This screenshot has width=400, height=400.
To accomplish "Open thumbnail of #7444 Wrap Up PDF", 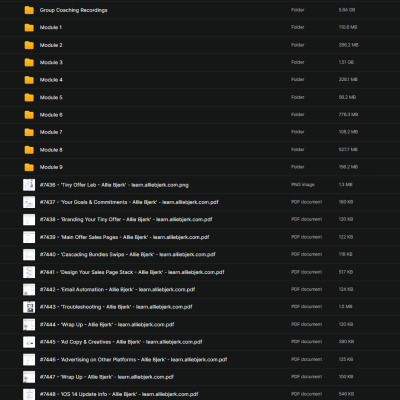I will tap(29, 324).
